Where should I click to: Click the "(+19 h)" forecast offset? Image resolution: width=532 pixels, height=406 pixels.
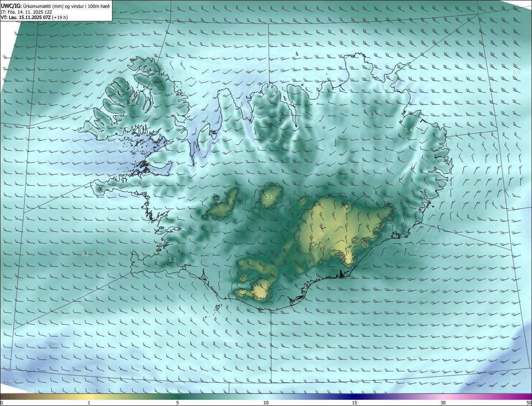pyautogui.click(x=60, y=17)
